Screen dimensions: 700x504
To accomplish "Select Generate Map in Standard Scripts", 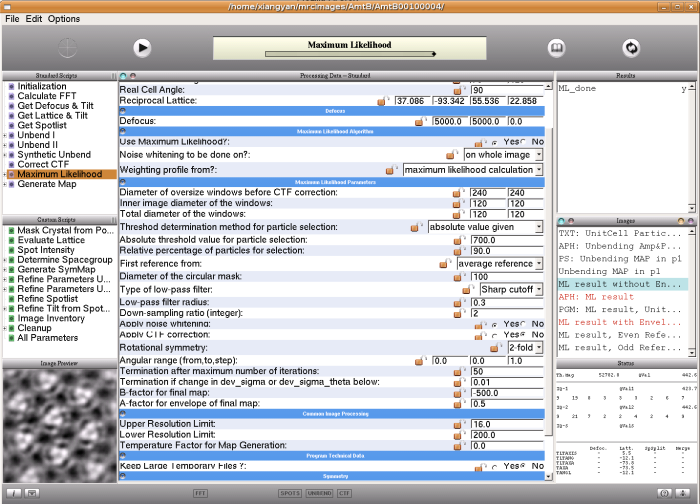I will pyautogui.click(x=47, y=184).
